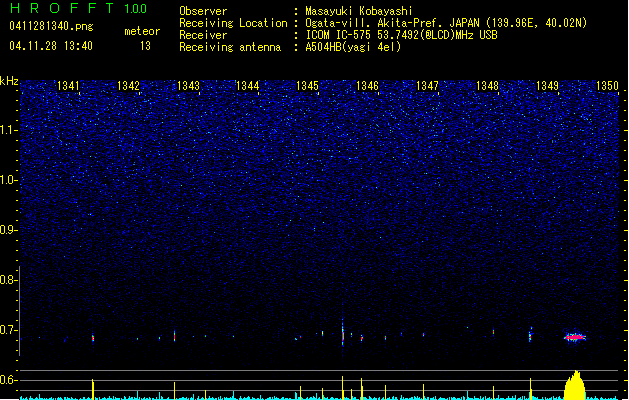Click the version number 1.0.0
This screenshot has width=629, height=400.
[x=136, y=9]
